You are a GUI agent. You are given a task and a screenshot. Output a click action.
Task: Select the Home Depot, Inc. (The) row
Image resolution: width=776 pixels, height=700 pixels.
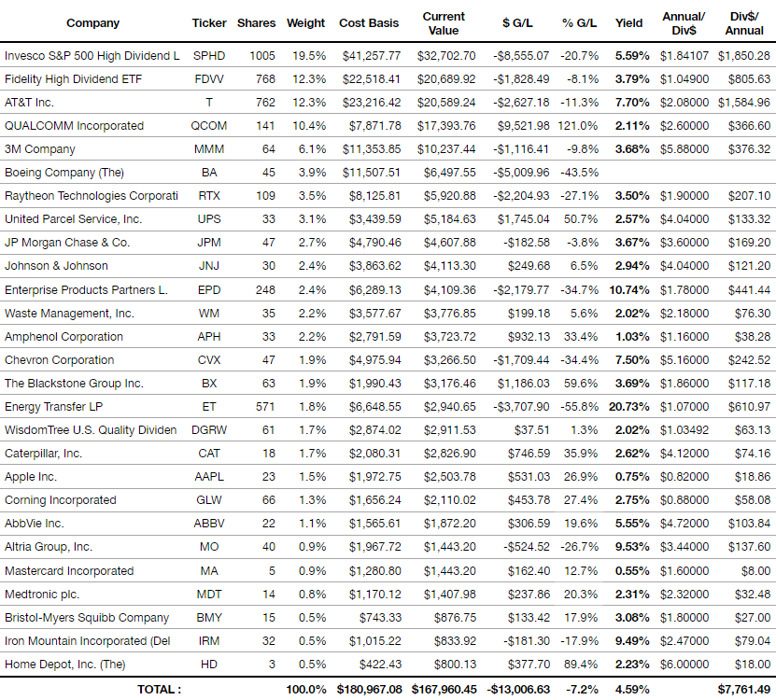tap(388, 665)
